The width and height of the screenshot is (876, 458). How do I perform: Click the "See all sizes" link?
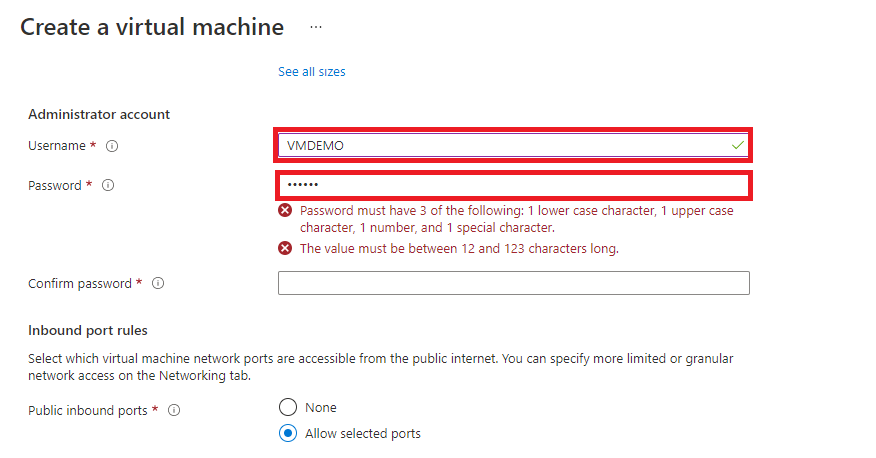click(x=312, y=72)
